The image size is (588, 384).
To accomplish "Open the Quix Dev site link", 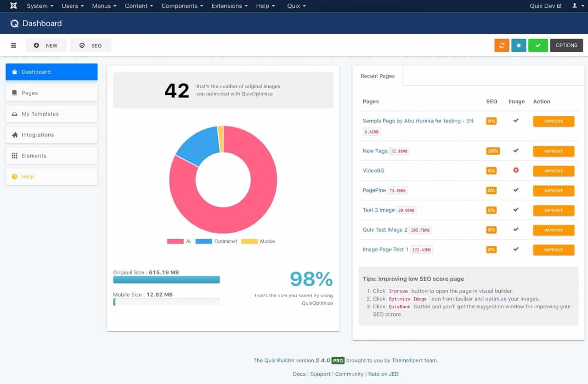I will coord(546,6).
